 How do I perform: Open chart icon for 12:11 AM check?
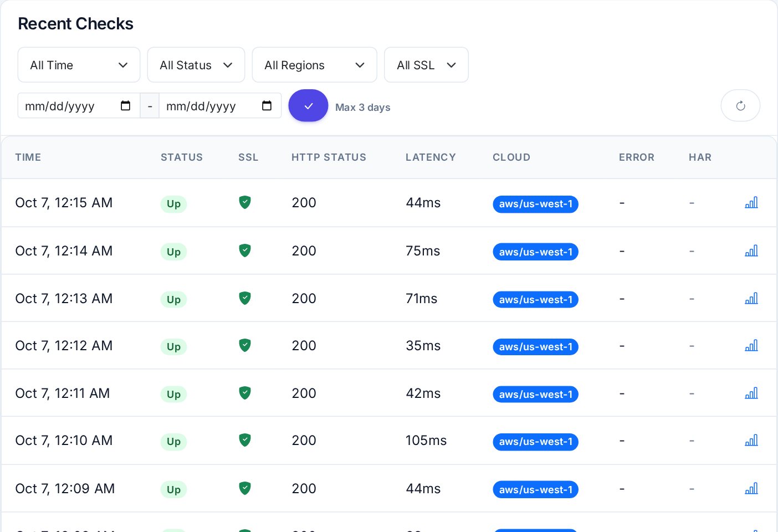(x=751, y=393)
